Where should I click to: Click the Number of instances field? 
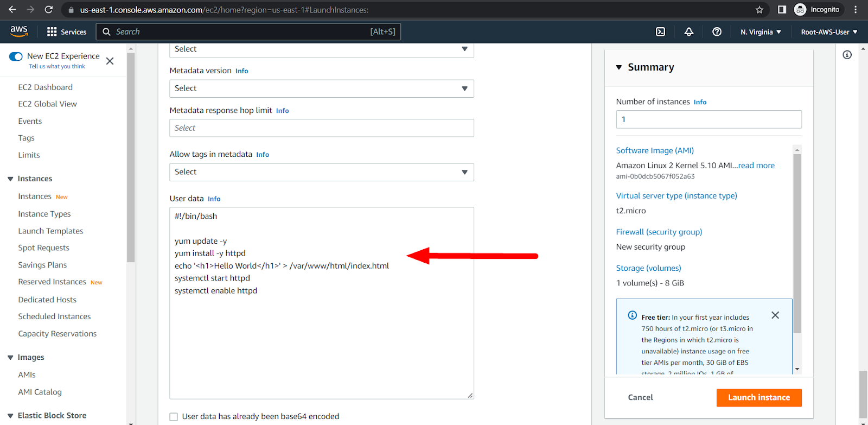(x=709, y=119)
